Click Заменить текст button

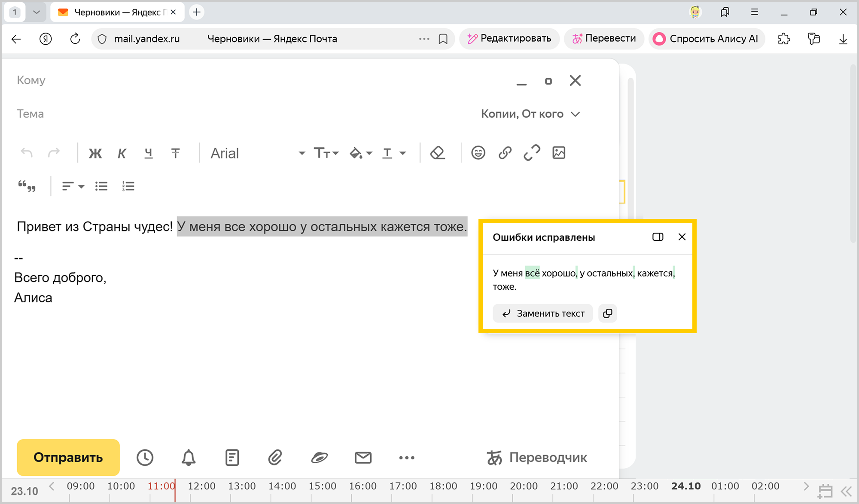543,313
